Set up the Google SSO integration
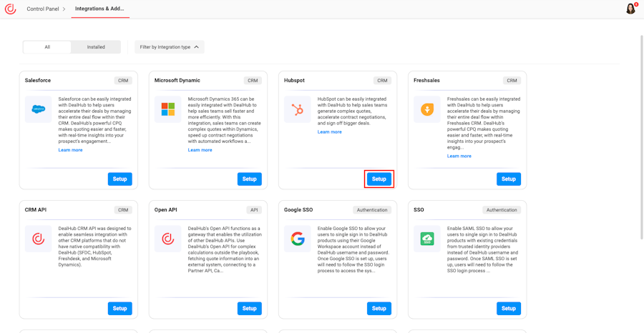This screenshot has width=644, height=333. click(379, 309)
